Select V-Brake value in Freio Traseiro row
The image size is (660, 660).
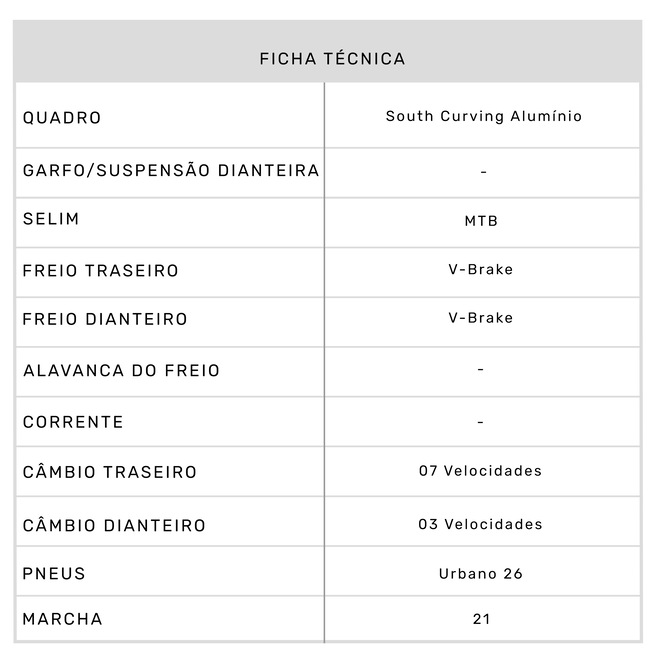coord(481,269)
